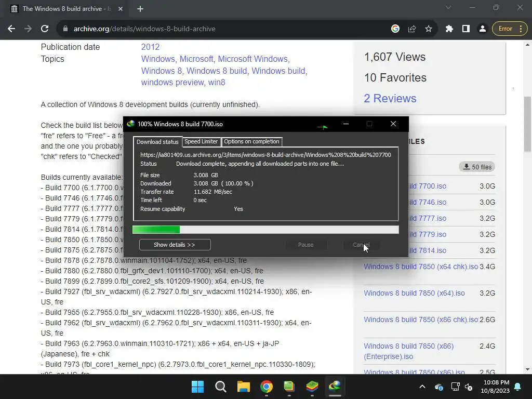Click the scrollbar down arrow
This screenshot has height=399, width=532.
[528, 369]
